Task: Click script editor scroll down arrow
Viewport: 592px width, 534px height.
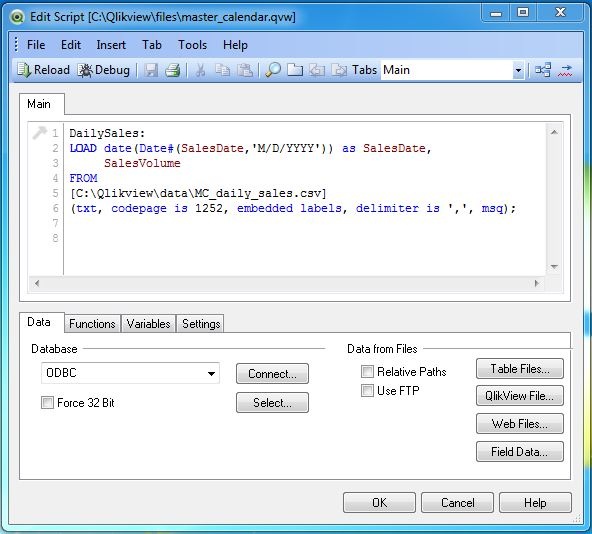Action: tap(554, 267)
